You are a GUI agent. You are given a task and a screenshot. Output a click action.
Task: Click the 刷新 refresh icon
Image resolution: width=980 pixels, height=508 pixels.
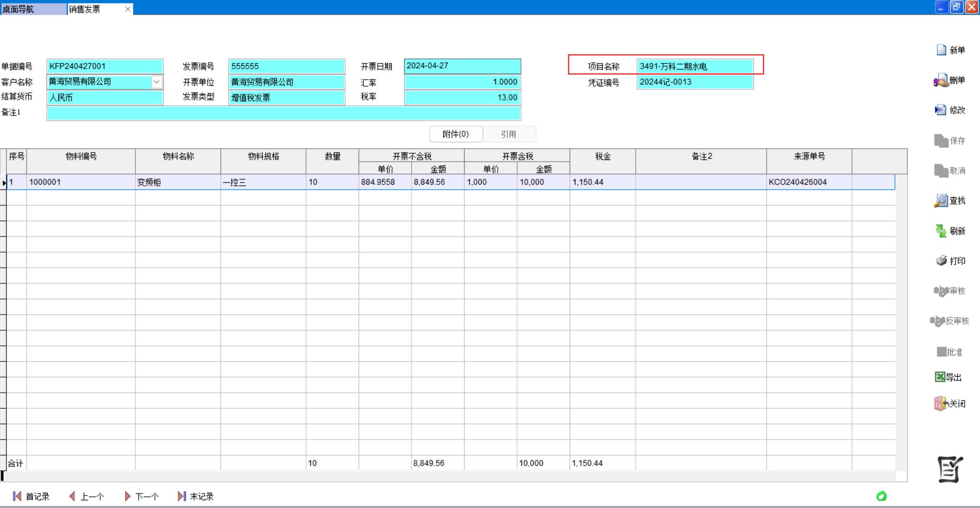point(941,231)
